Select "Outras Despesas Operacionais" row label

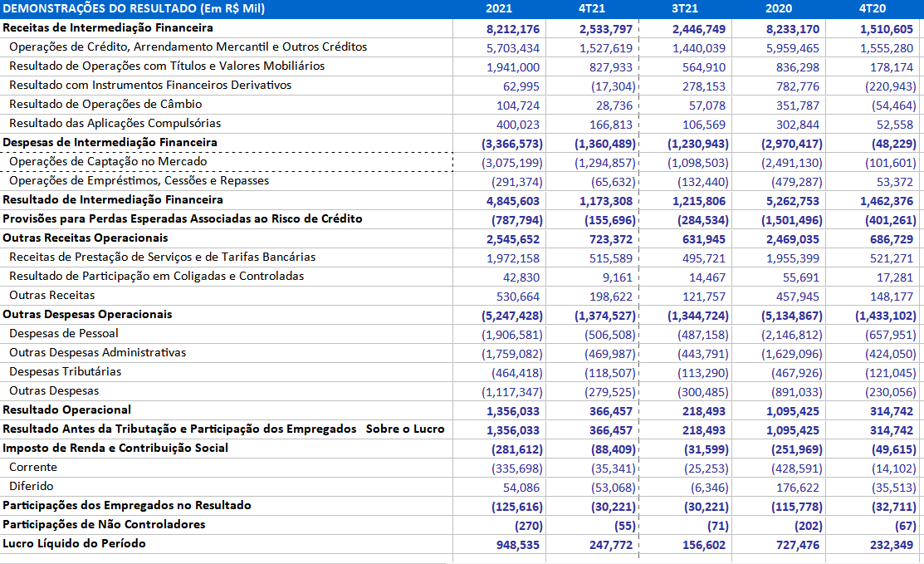pyautogui.click(x=87, y=314)
